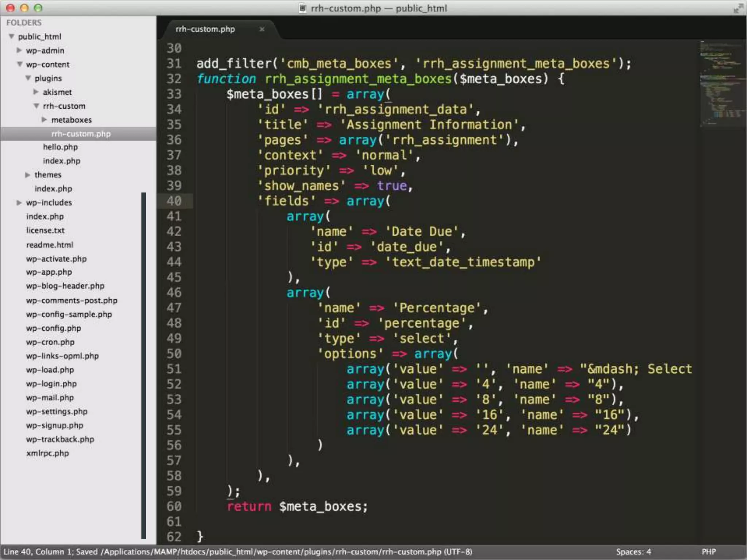Click the fullscreen arrows in title bar
Image resolution: width=747 pixels, height=560 pixels.
pyautogui.click(x=738, y=8)
